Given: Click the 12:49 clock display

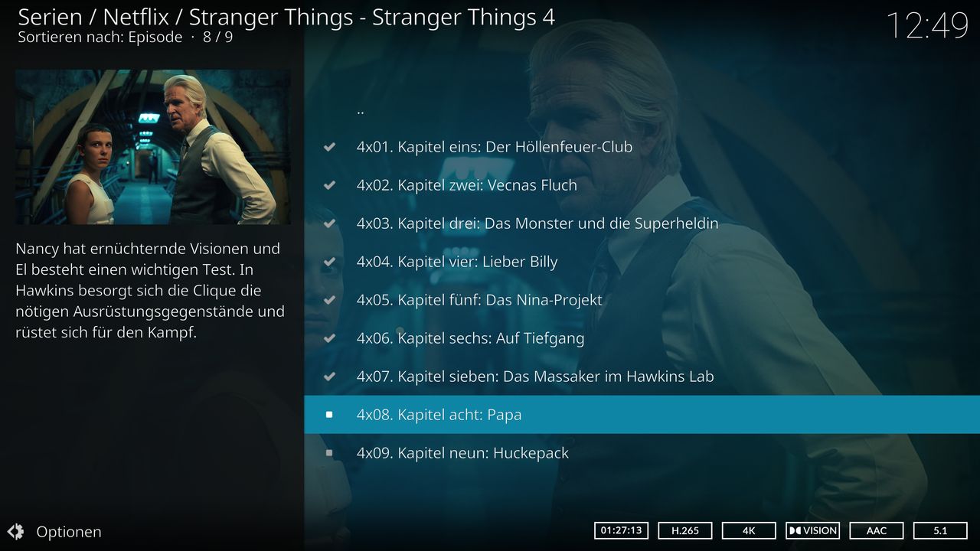Looking at the screenshot, I should [928, 26].
